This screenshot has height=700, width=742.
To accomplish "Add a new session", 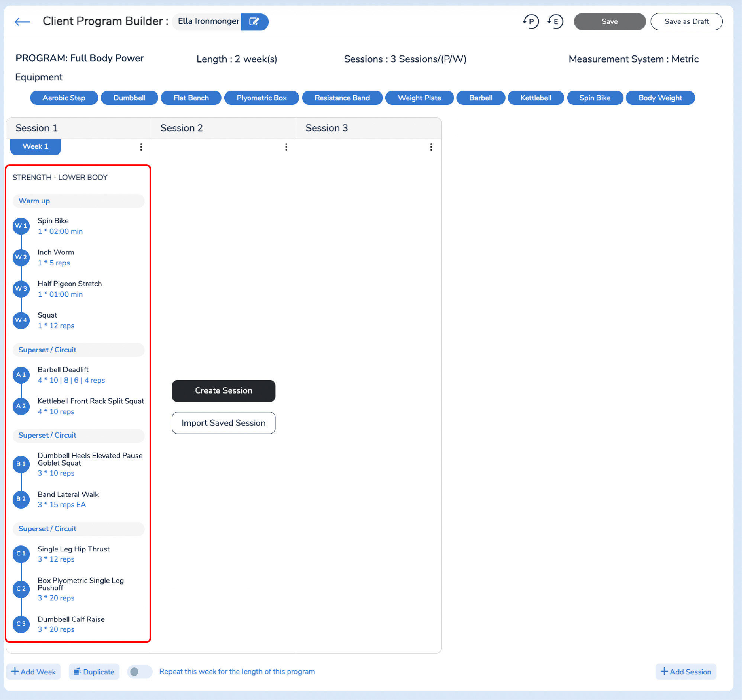I will tap(686, 672).
